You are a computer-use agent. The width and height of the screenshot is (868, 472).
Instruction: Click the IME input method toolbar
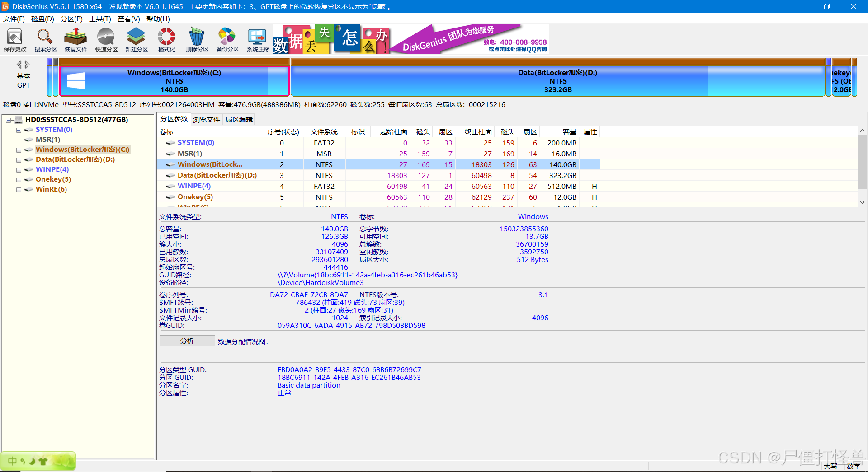tap(38, 461)
